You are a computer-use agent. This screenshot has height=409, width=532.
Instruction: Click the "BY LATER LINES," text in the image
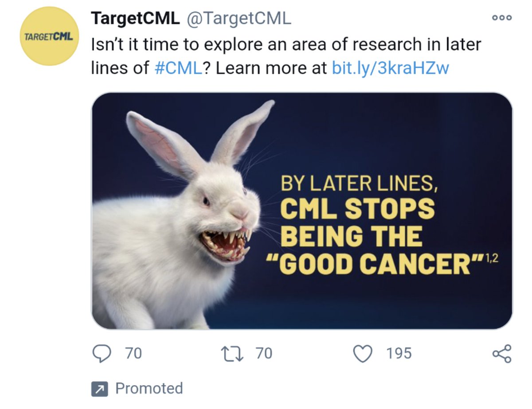click(x=359, y=183)
